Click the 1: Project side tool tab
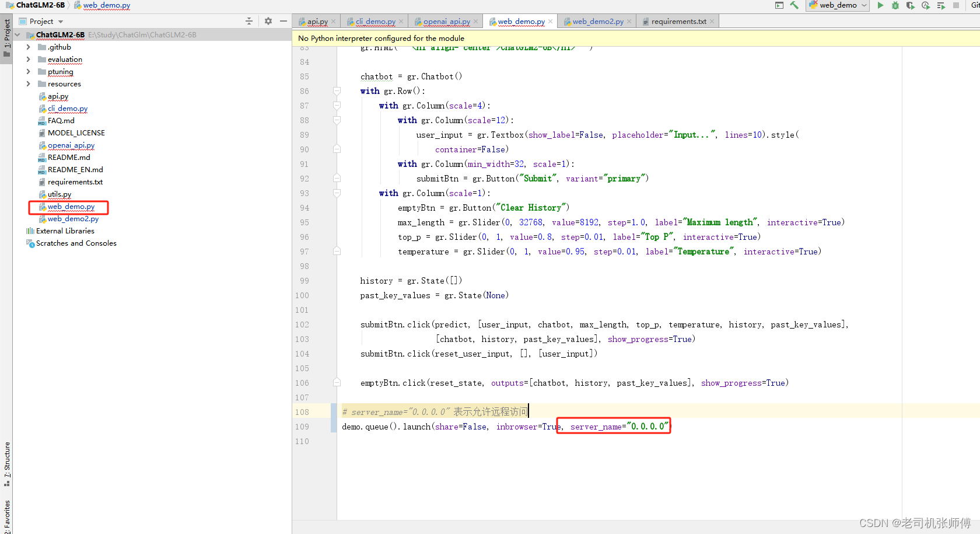This screenshot has height=534, width=980. click(x=6, y=38)
